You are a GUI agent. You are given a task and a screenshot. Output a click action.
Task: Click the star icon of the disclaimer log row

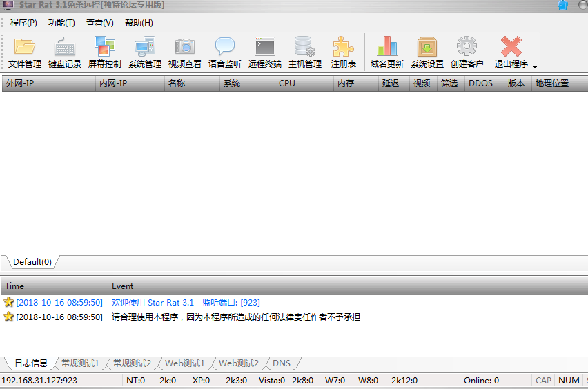coord(8,317)
